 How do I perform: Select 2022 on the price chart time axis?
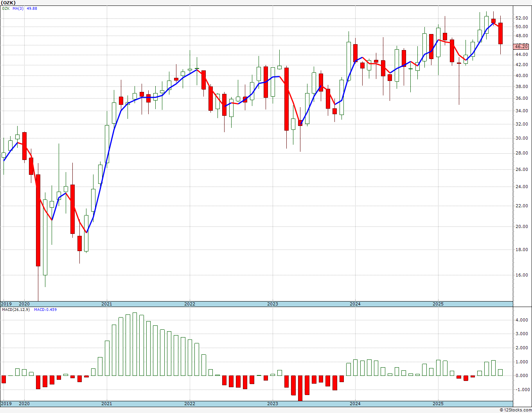click(190, 304)
